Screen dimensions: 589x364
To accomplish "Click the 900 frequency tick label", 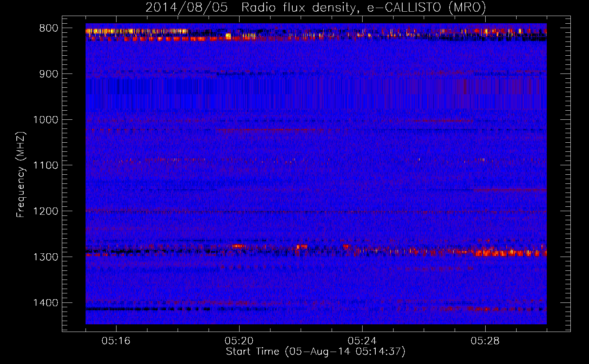I will (49, 74).
